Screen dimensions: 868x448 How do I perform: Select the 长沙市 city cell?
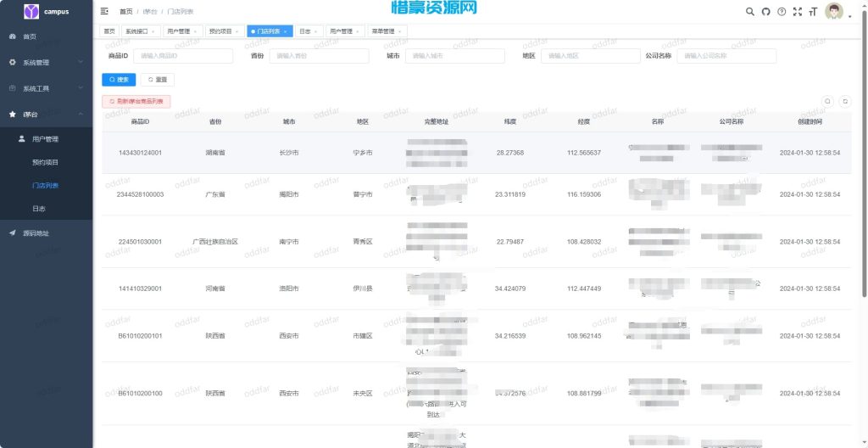pos(289,153)
